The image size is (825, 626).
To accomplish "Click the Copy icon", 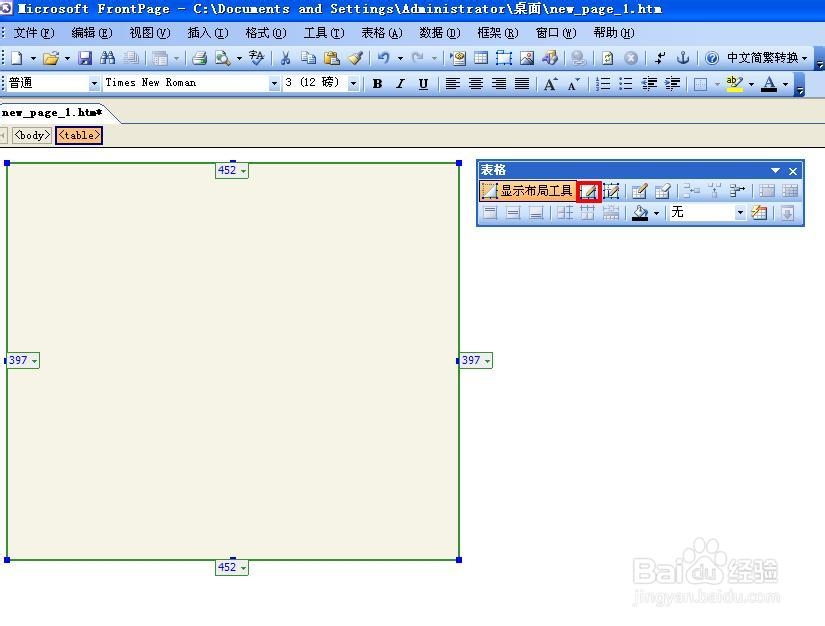I will click(x=308, y=58).
